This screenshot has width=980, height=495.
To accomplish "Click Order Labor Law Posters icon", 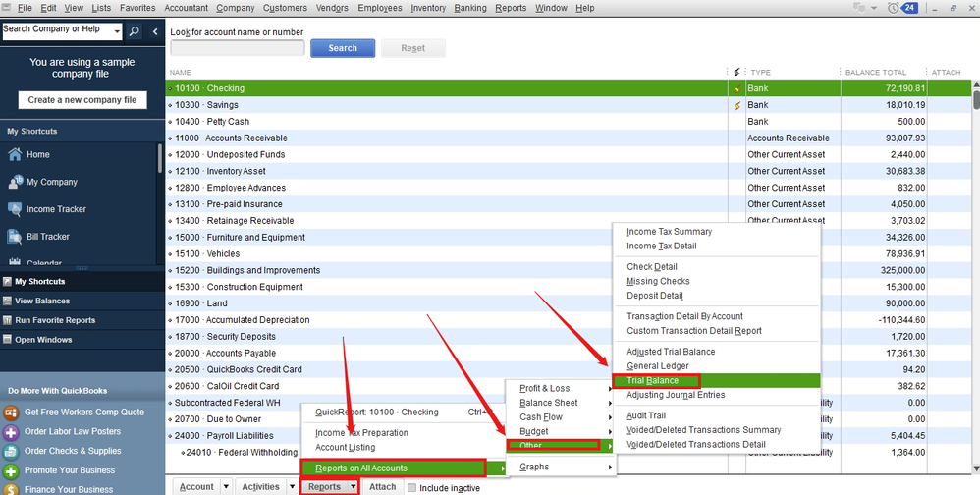I will pos(11,432).
